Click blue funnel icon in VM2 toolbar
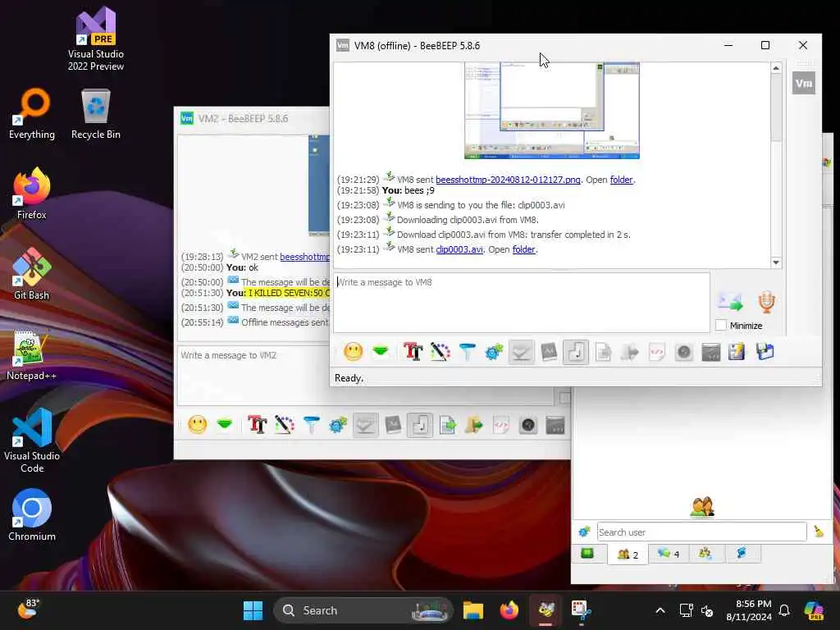This screenshot has width=840, height=630. (311, 426)
